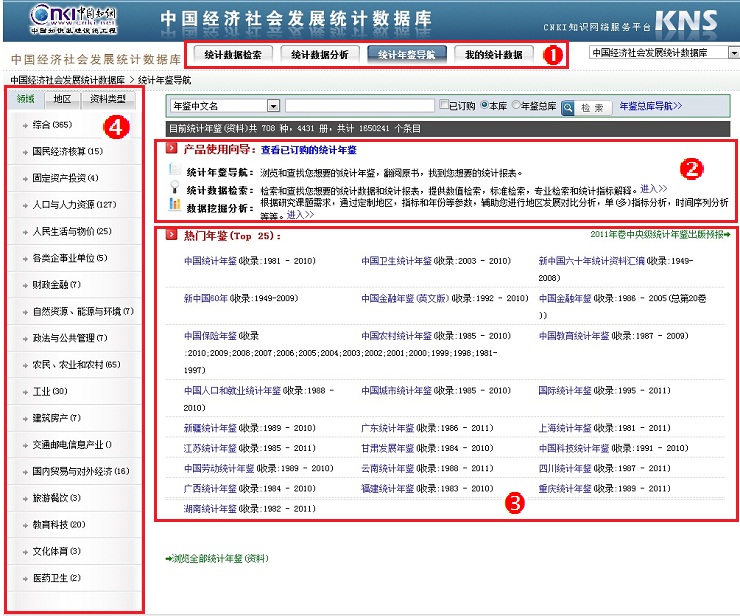Click 浏览全部统计年鉴 (资料) link
Screen dimensions: 740x616
point(217,559)
